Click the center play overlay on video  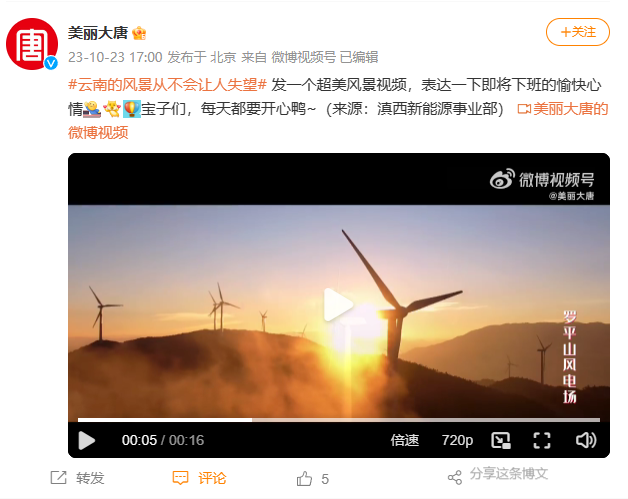pyautogui.click(x=338, y=305)
